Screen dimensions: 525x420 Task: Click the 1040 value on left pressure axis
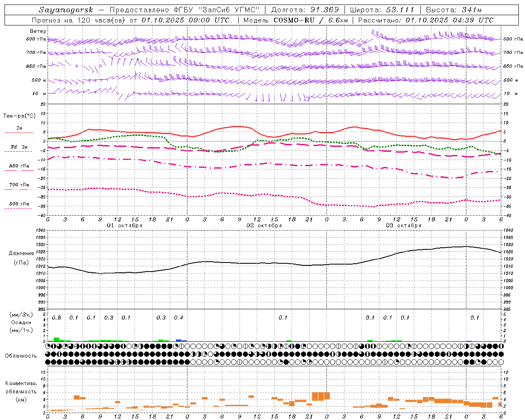pos(40,231)
